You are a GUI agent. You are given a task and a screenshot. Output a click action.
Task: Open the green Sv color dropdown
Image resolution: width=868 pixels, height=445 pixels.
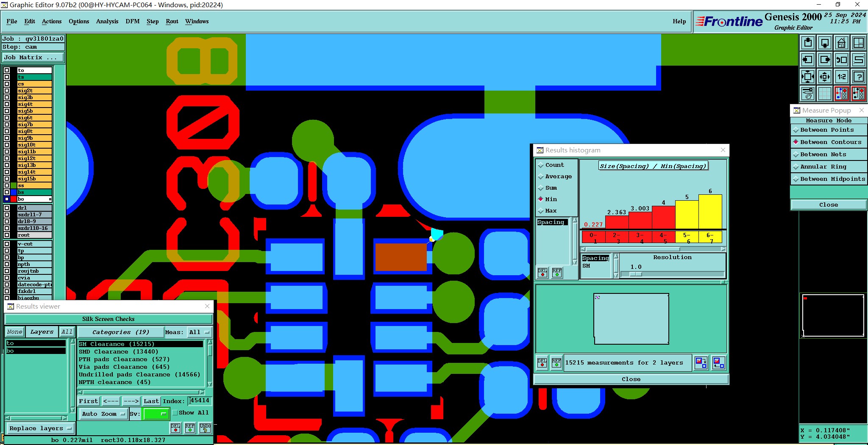156,414
